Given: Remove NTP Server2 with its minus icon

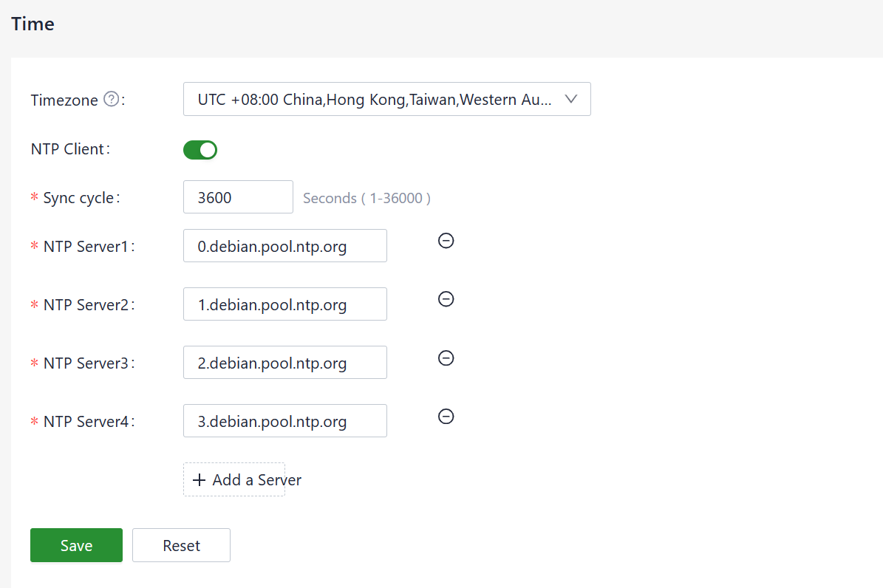Looking at the screenshot, I should tap(446, 299).
